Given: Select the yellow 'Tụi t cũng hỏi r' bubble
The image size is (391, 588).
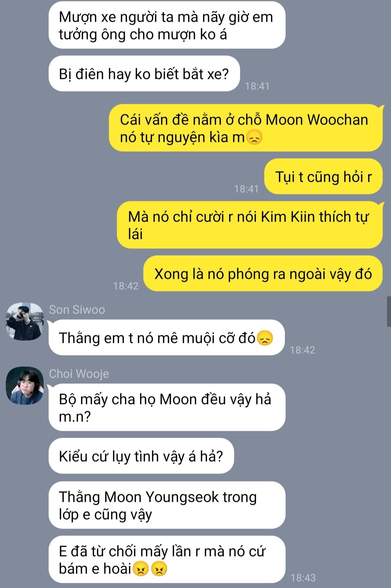Looking at the screenshot, I should point(323,176).
